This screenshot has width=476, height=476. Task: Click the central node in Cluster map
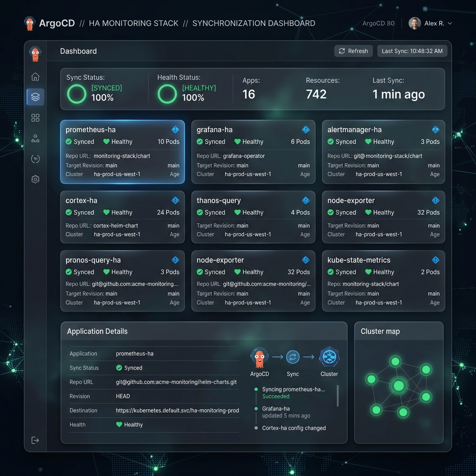pyautogui.click(x=398, y=386)
